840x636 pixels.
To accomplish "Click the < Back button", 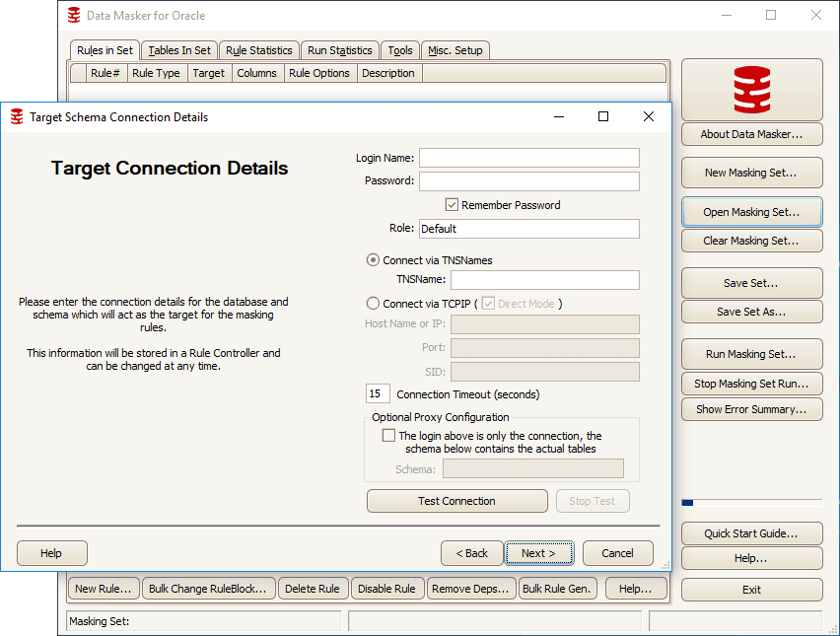I will [471, 553].
